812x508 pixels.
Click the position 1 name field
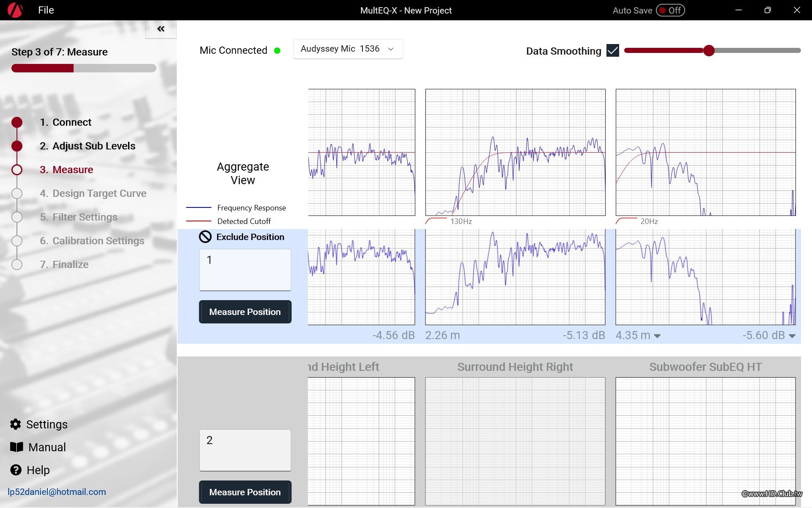(245, 270)
